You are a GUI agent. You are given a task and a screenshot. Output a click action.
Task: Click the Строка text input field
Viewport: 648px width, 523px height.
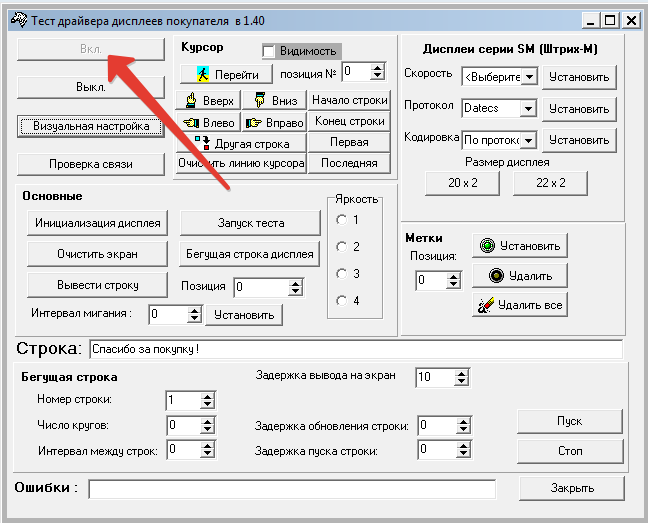tap(355, 349)
